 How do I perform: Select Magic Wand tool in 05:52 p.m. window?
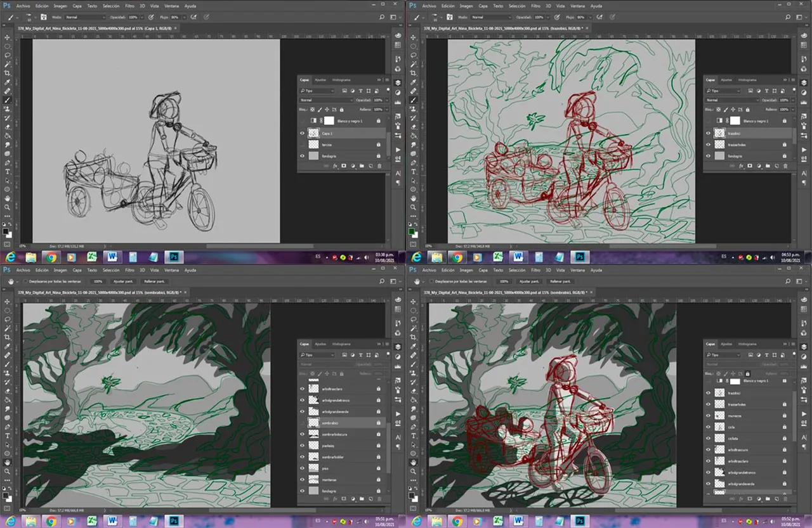(x=414, y=329)
